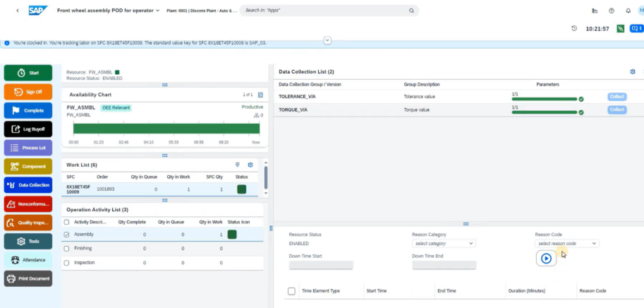Image resolution: width=644 pixels, height=308 pixels.
Task: Click the search magnifier icon
Action: point(412,11)
